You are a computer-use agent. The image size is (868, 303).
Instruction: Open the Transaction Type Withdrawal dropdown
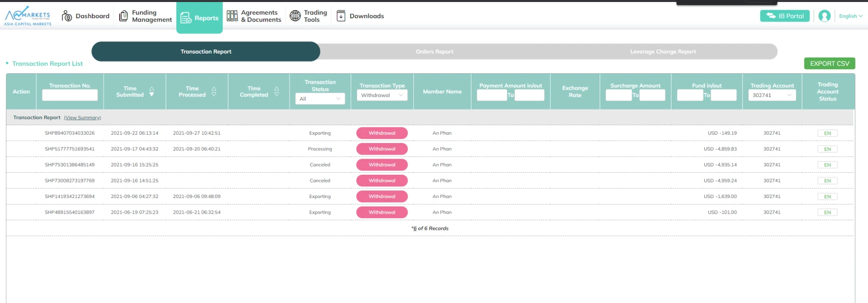click(382, 95)
